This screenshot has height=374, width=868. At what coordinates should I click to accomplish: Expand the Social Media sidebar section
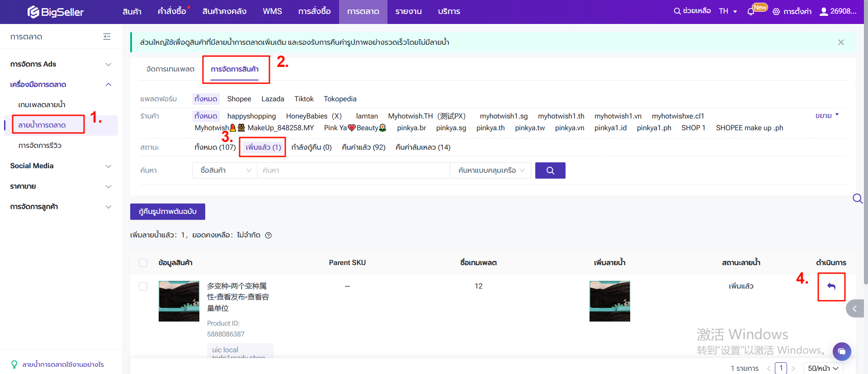coord(61,166)
